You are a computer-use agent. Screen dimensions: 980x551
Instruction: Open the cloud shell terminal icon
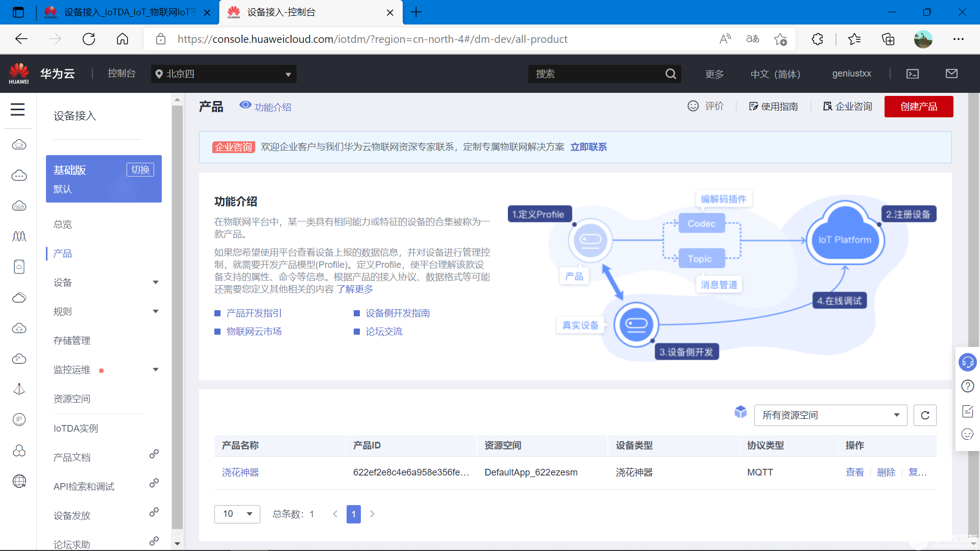pyautogui.click(x=913, y=74)
